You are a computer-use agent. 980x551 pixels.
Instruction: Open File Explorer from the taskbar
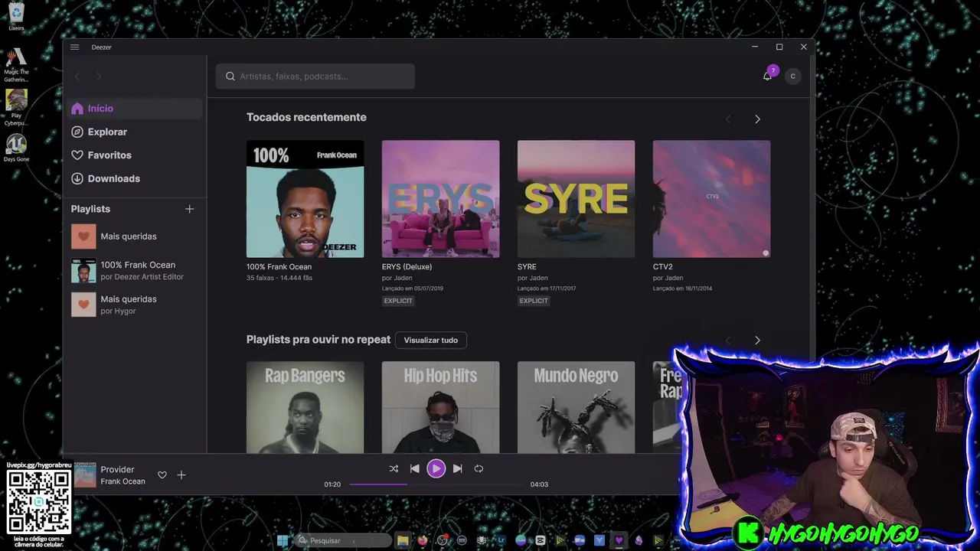point(403,540)
